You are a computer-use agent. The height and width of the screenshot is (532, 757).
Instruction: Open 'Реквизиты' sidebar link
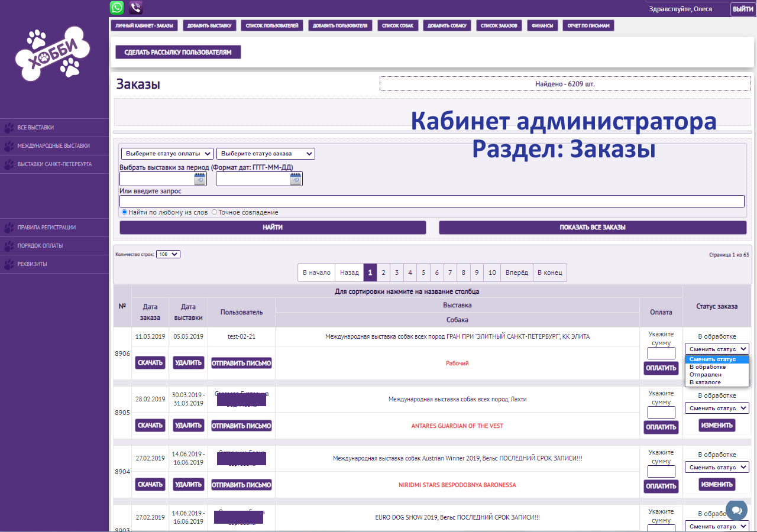pos(32,264)
